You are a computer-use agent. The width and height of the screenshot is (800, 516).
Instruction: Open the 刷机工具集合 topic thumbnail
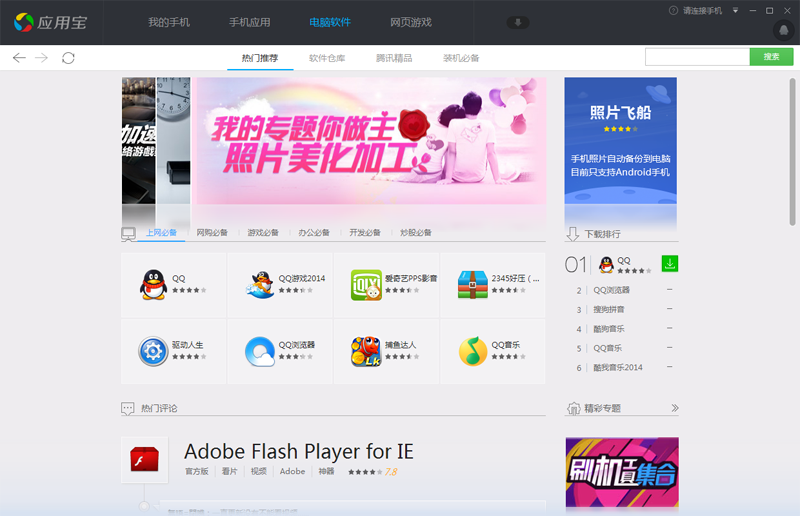[622, 472]
